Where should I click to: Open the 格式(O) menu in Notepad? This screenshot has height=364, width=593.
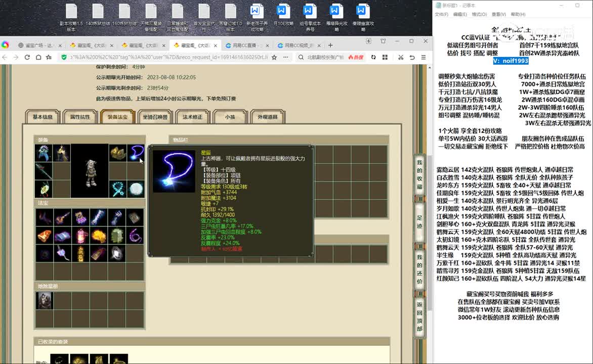(x=479, y=14)
